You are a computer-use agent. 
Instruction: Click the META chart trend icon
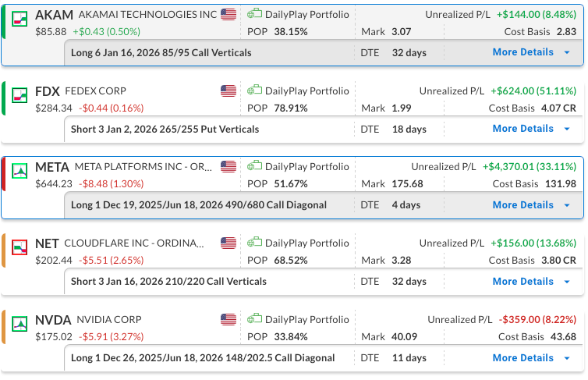point(21,169)
